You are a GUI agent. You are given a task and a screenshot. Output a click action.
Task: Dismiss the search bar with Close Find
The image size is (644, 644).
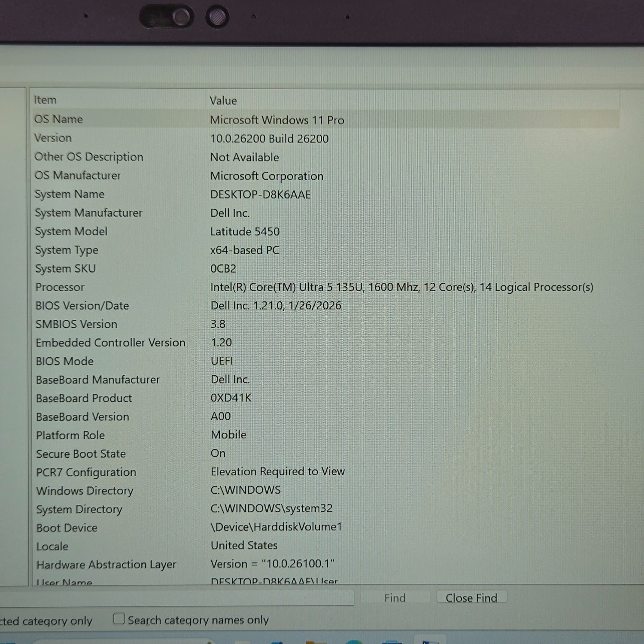point(471,598)
